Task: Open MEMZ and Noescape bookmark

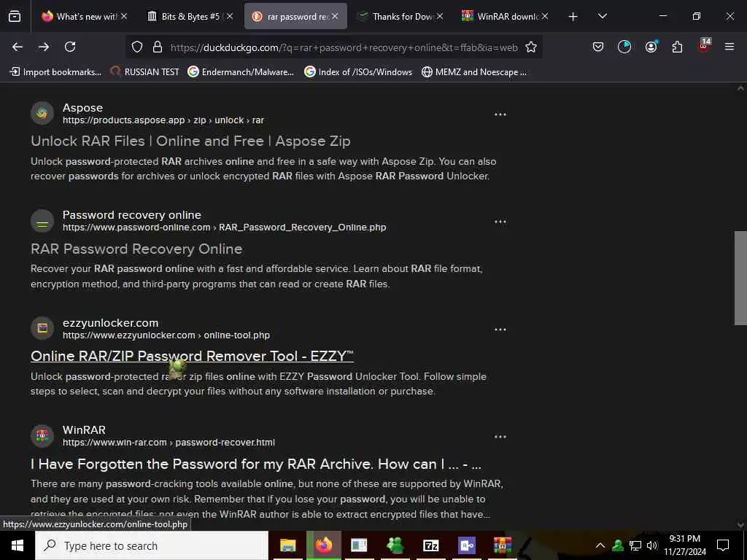Action: pyautogui.click(x=474, y=72)
